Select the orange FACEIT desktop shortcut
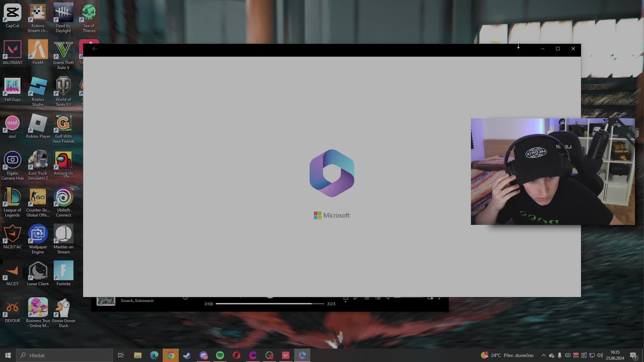This screenshot has width=644, height=362. coord(12,274)
